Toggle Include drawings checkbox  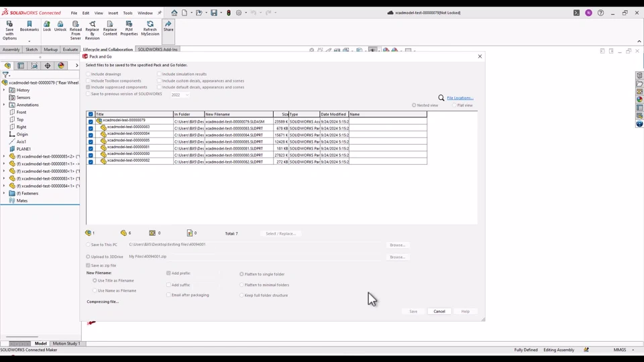[x=89, y=74]
